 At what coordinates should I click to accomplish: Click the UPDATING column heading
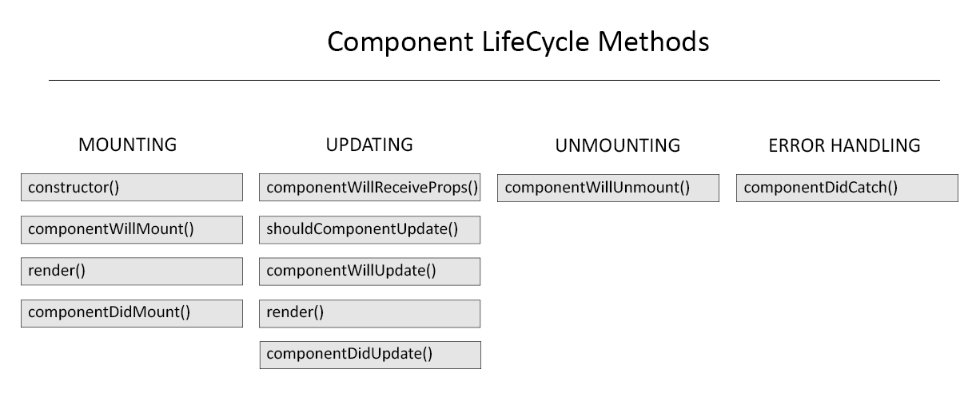pyautogui.click(x=369, y=145)
